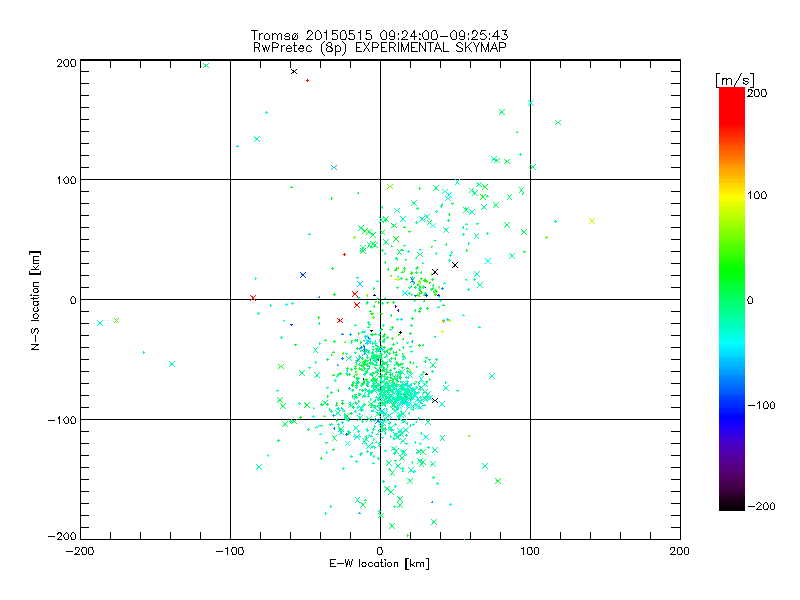
Task: Click the y-axis tick label '-200'
Action: [x=62, y=536]
